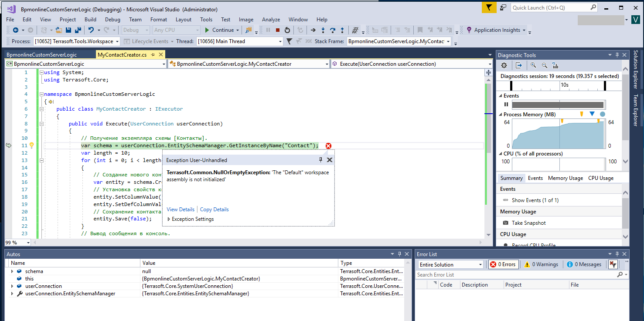Open the Continue button dropdown arrow
This screenshot has width=644, height=321.
tap(238, 30)
